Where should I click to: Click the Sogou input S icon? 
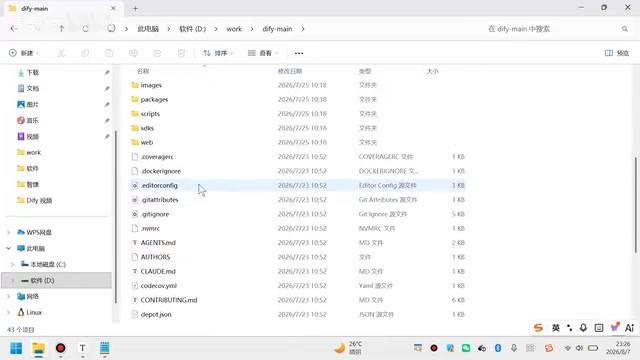coord(538,328)
